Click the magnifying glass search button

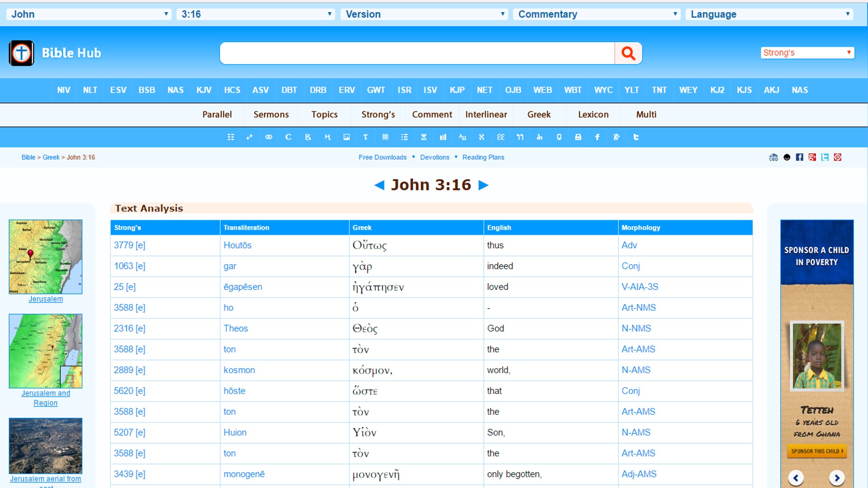(628, 53)
